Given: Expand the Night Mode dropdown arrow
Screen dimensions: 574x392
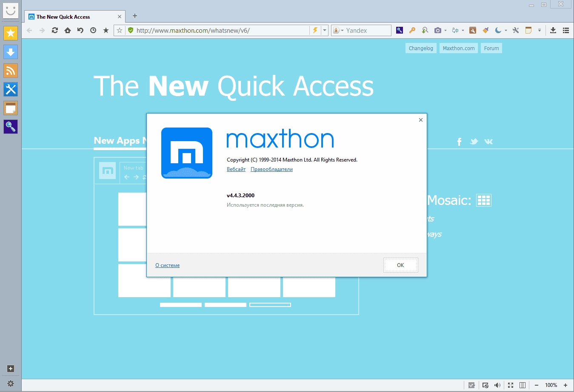Looking at the screenshot, I should tap(506, 31).
